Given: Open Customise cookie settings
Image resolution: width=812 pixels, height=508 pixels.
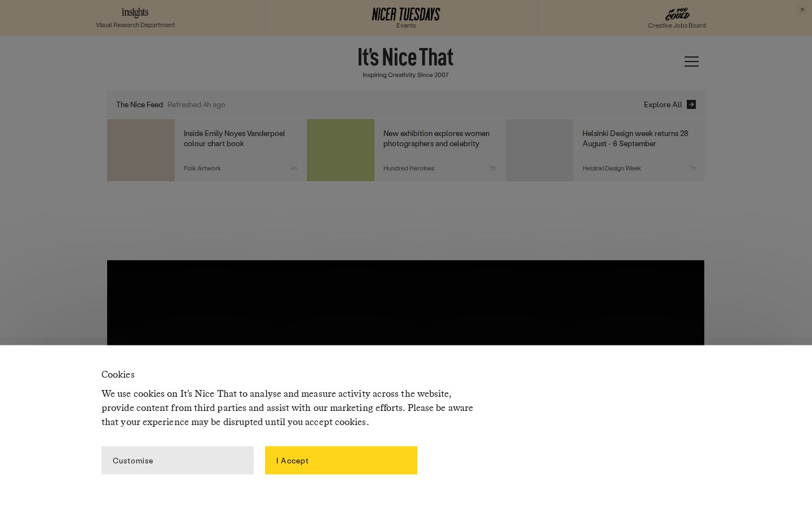Looking at the screenshot, I should click(x=178, y=461).
